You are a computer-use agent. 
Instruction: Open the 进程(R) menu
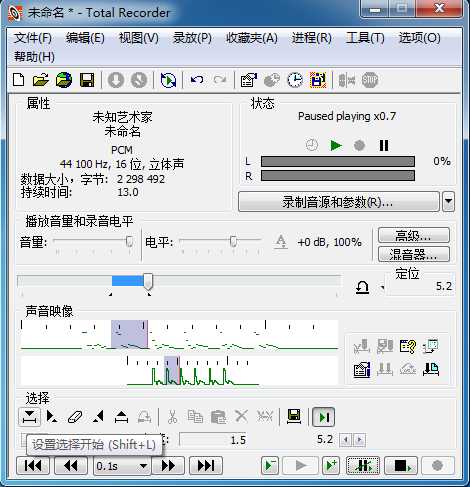coord(312,38)
